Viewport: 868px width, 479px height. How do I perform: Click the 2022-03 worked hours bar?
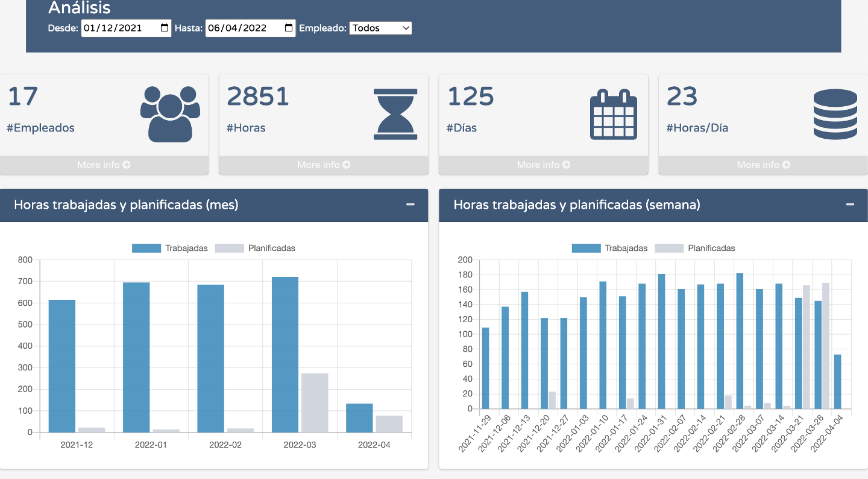[x=285, y=355]
